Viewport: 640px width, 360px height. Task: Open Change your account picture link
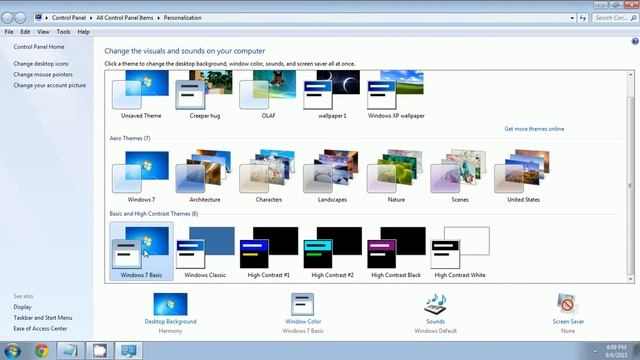coord(49,85)
